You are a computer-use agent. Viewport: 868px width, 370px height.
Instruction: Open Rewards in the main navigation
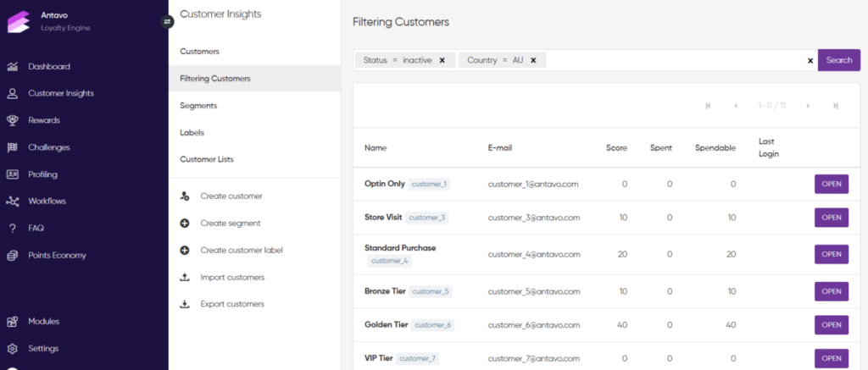(44, 120)
